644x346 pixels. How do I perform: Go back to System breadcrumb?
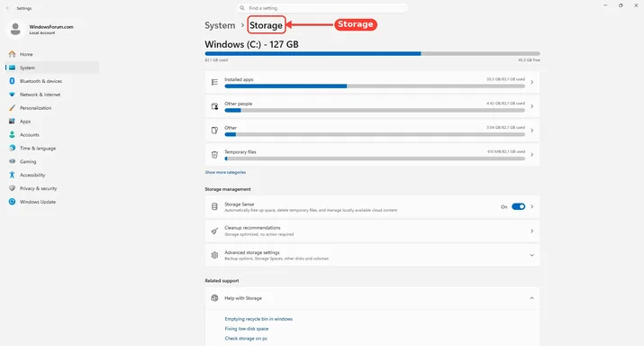220,25
